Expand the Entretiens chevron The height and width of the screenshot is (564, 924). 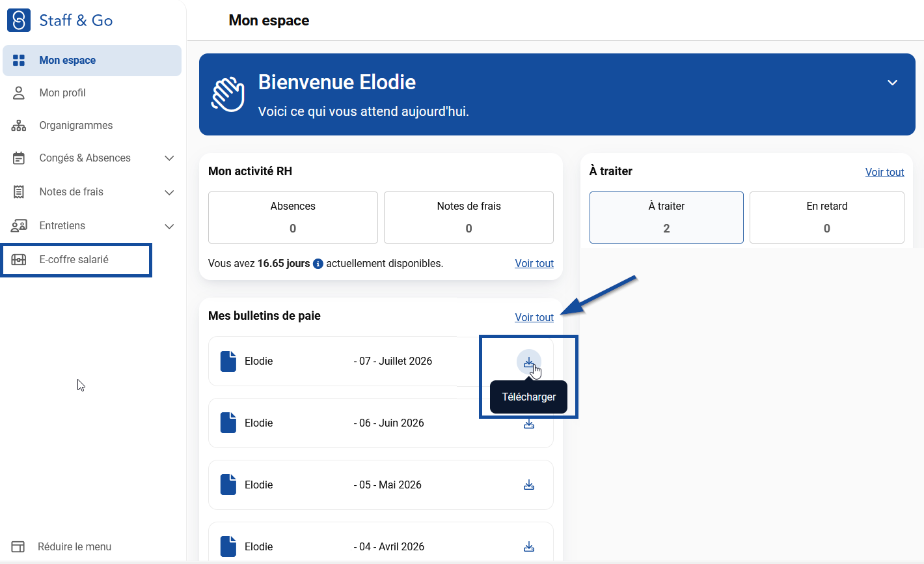coord(169,226)
